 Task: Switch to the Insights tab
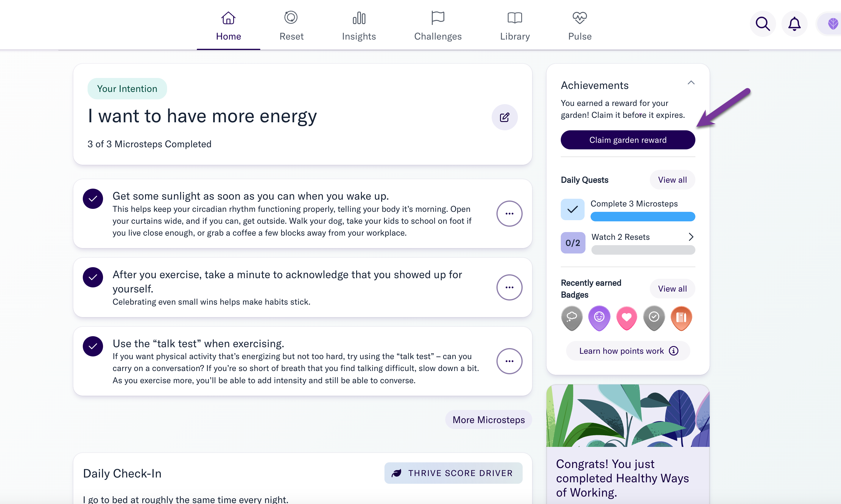coord(359,26)
